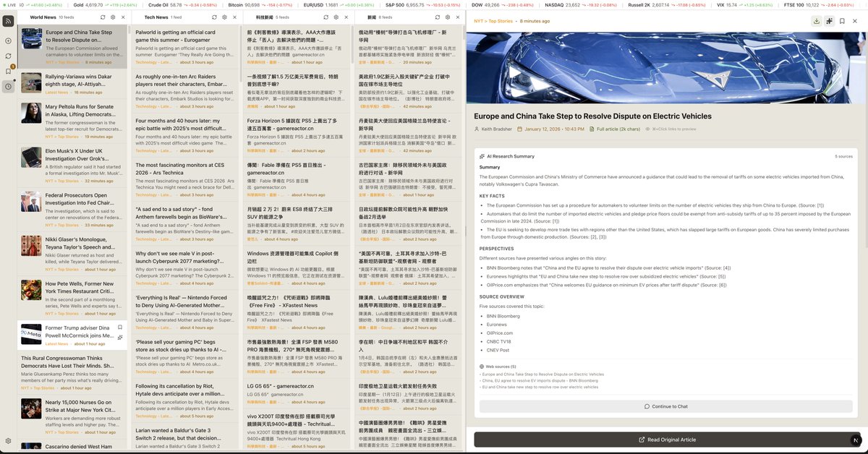Open This Rural Congresswoman Thinks story

tap(72, 372)
